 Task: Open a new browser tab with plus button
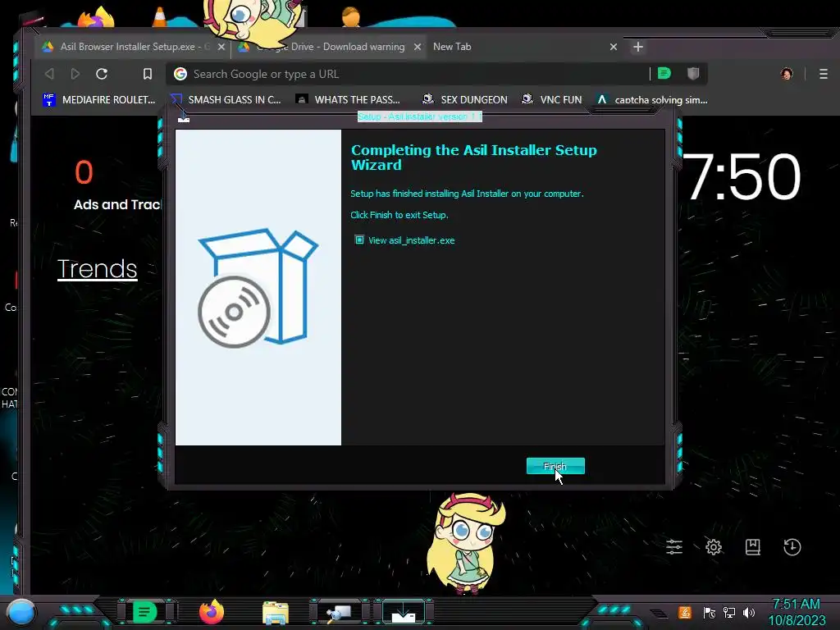pos(638,47)
